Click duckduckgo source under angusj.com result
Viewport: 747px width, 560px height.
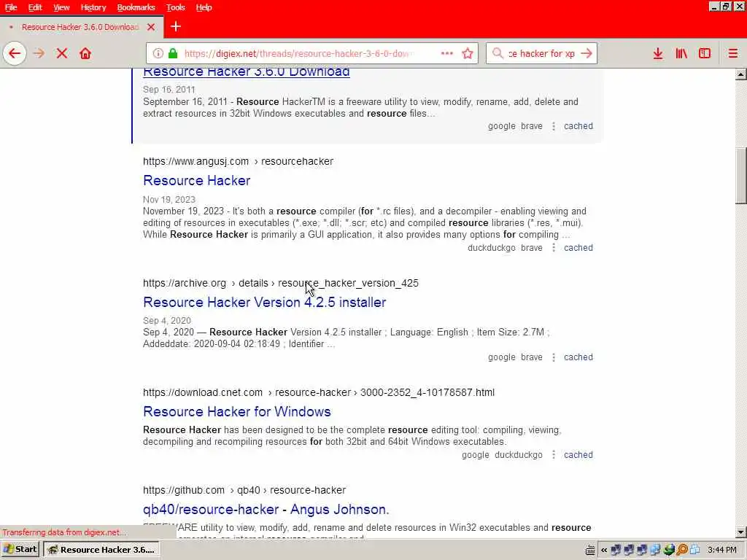pyautogui.click(x=491, y=248)
